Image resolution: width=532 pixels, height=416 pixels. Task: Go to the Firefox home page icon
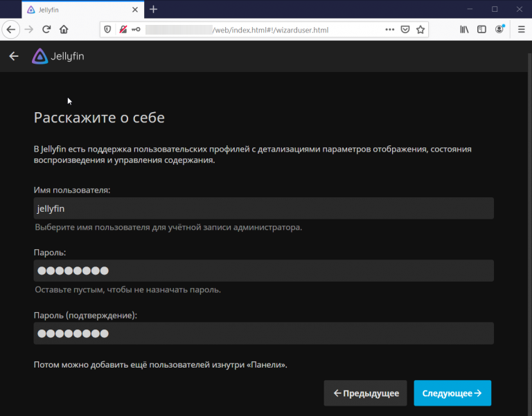coord(64,30)
